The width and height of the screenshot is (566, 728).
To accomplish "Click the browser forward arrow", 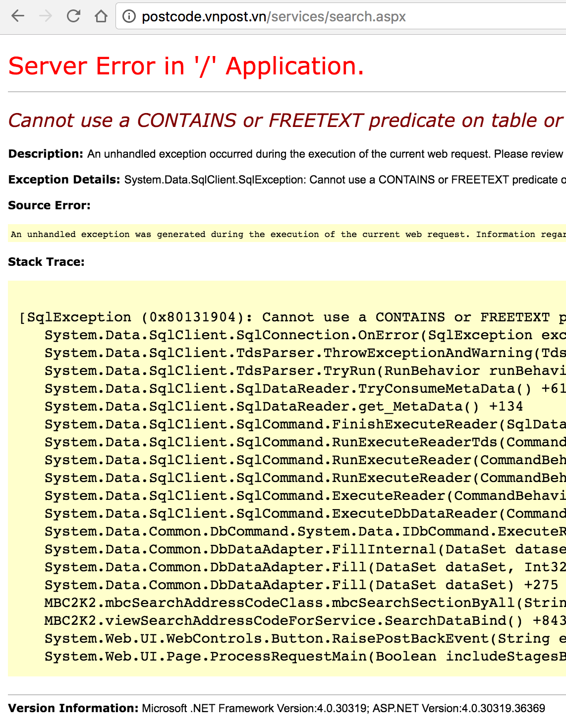I will point(46,16).
